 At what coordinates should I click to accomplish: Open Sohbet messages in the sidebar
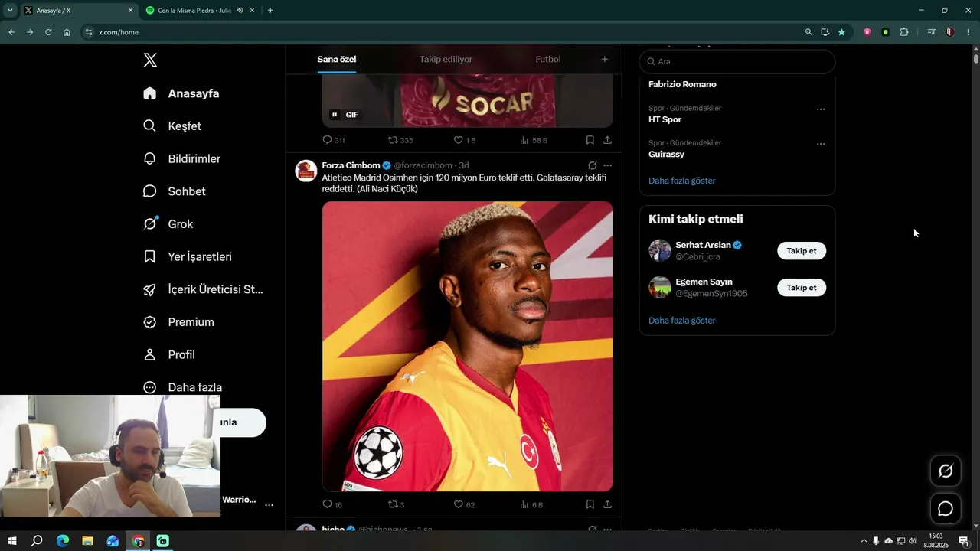[175, 191]
